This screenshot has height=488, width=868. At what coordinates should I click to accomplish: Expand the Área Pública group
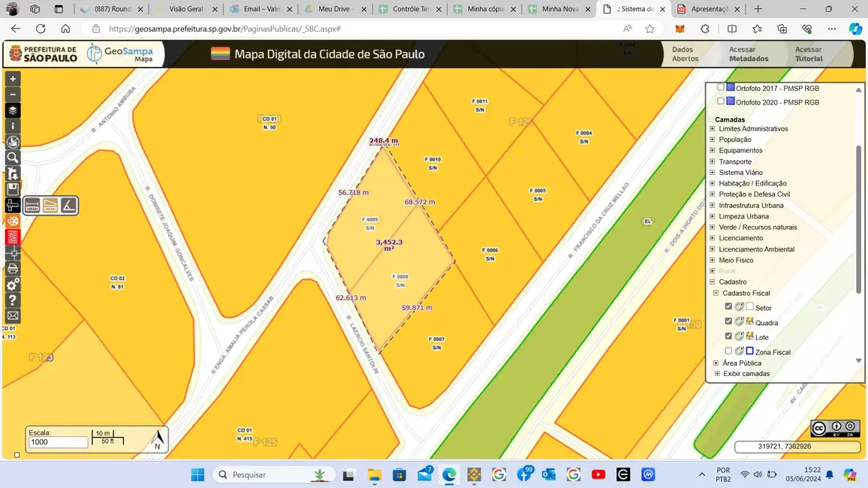click(716, 363)
